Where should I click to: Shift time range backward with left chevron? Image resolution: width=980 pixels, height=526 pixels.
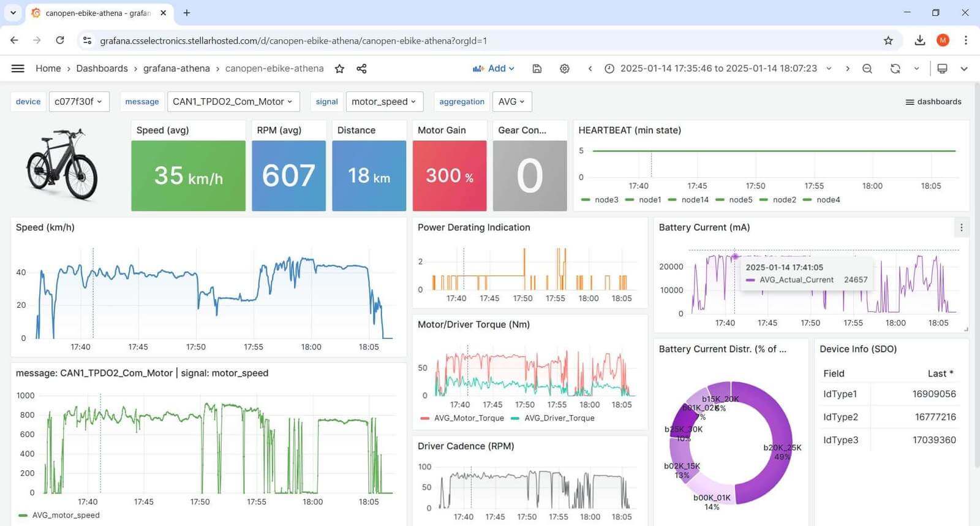point(590,69)
